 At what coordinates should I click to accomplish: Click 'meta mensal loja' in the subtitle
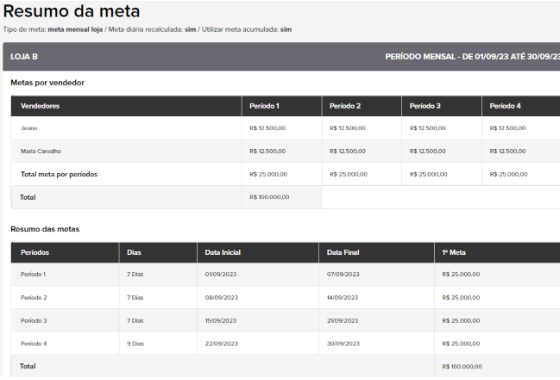tap(75, 30)
